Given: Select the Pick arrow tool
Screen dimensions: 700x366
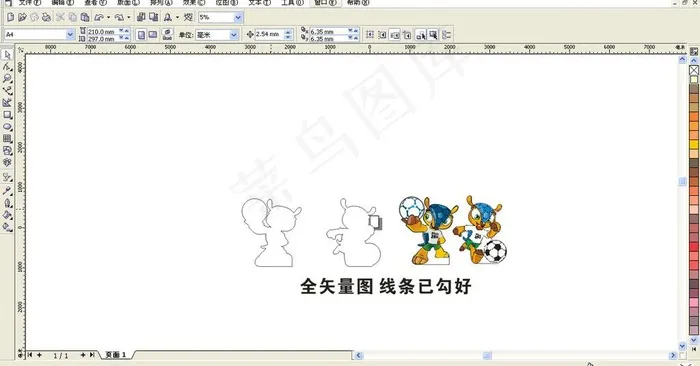Looking at the screenshot, I should click(x=7, y=55).
